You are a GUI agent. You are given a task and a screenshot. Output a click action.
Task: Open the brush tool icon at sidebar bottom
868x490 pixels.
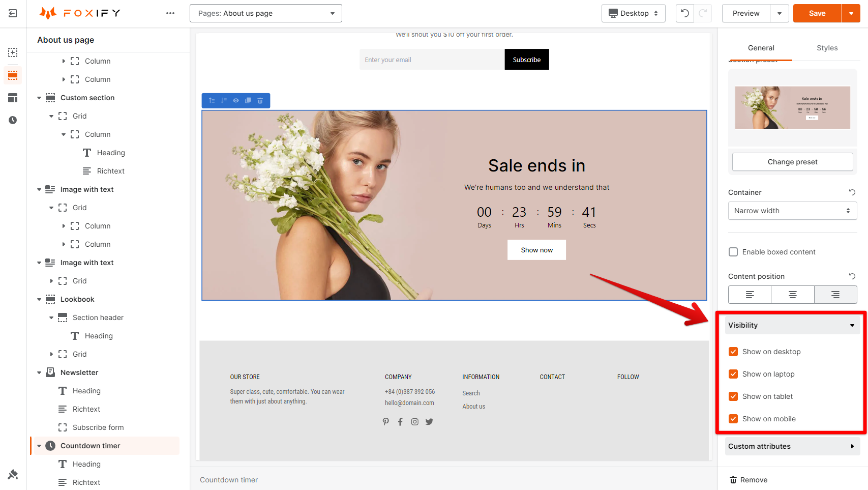click(x=13, y=474)
